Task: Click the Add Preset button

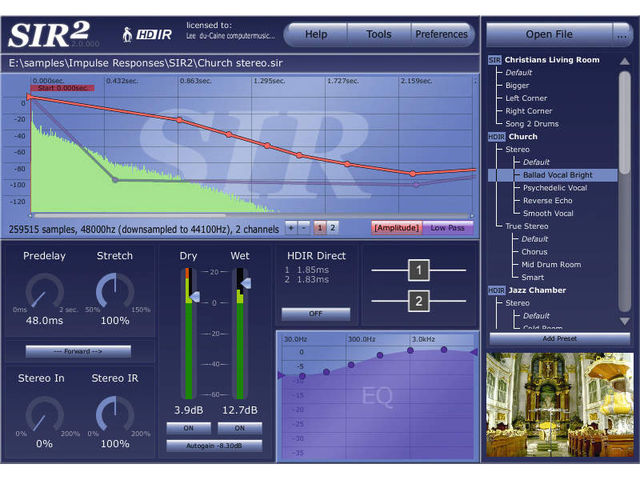Action: [560, 339]
